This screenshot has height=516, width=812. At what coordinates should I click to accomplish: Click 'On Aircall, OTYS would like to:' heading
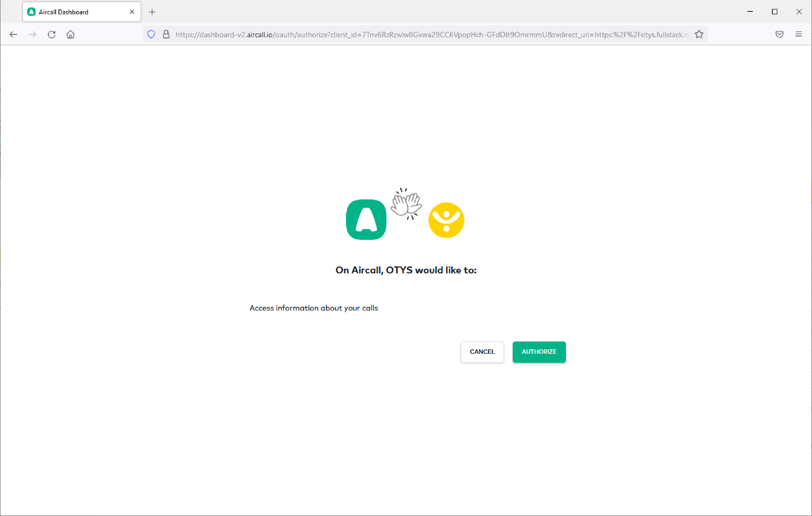tap(406, 270)
